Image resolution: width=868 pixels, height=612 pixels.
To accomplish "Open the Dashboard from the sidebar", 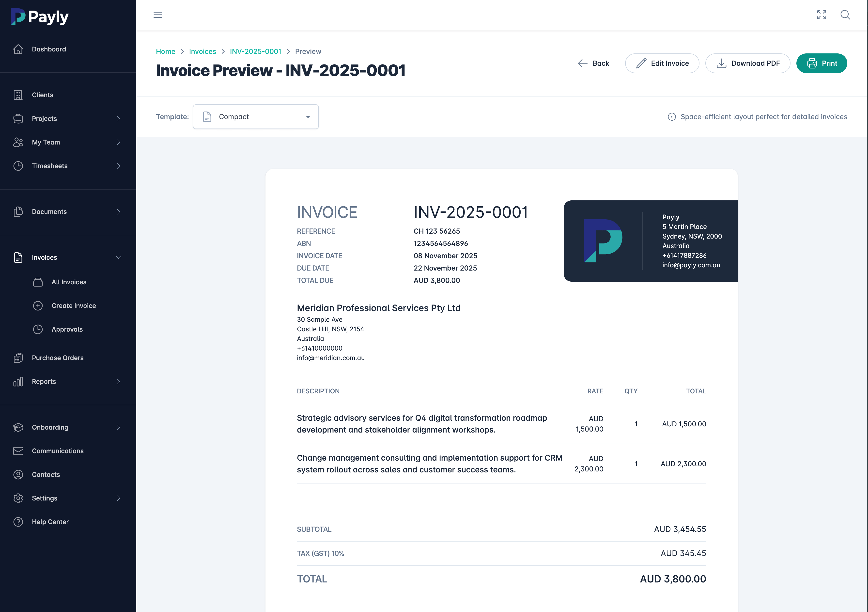I will (x=49, y=49).
